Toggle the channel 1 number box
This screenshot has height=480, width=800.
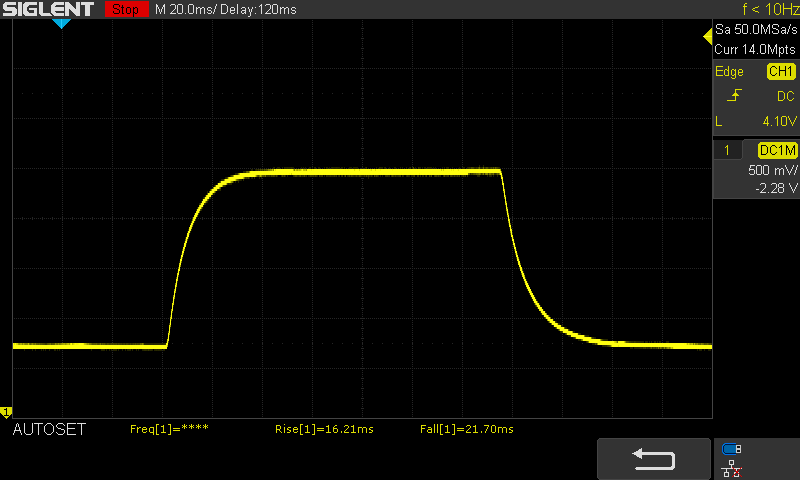click(x=727, y=150)
